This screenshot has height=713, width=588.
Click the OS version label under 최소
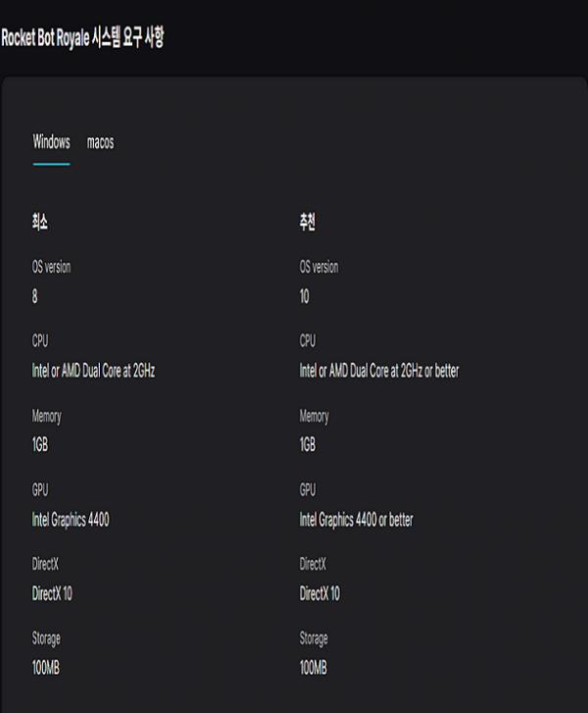click(x=51, y=267)
